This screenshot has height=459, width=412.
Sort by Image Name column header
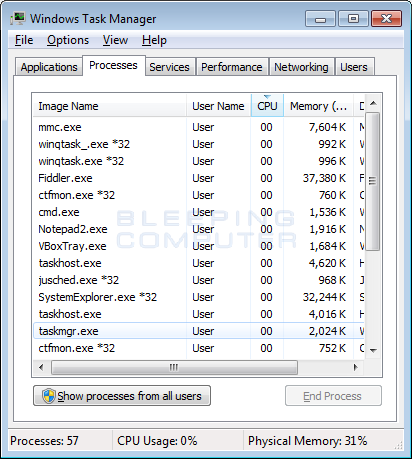[x=110, y=106]
